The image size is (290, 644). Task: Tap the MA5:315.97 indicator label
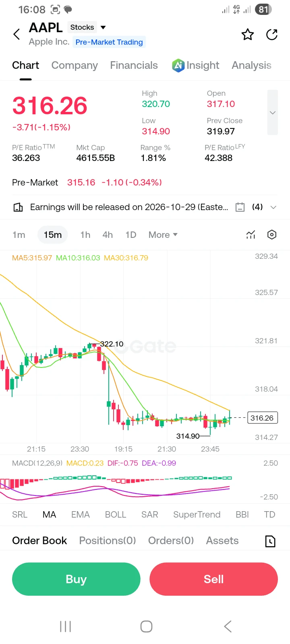coord(32,258)
